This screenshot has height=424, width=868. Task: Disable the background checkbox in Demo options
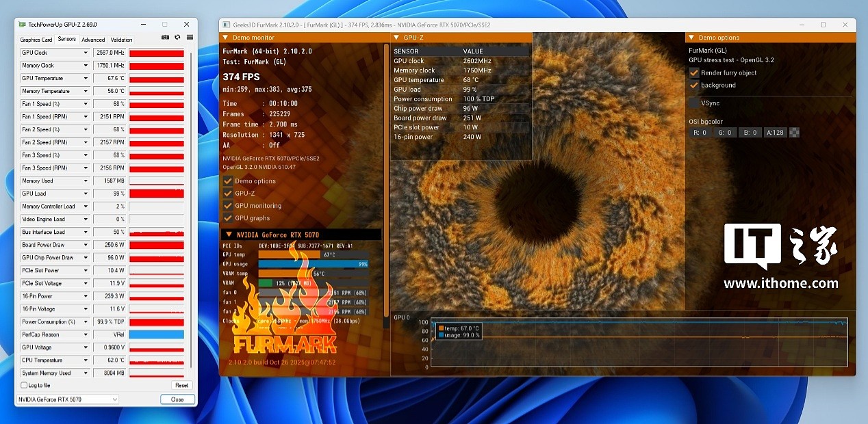click(x=694, y=85)
